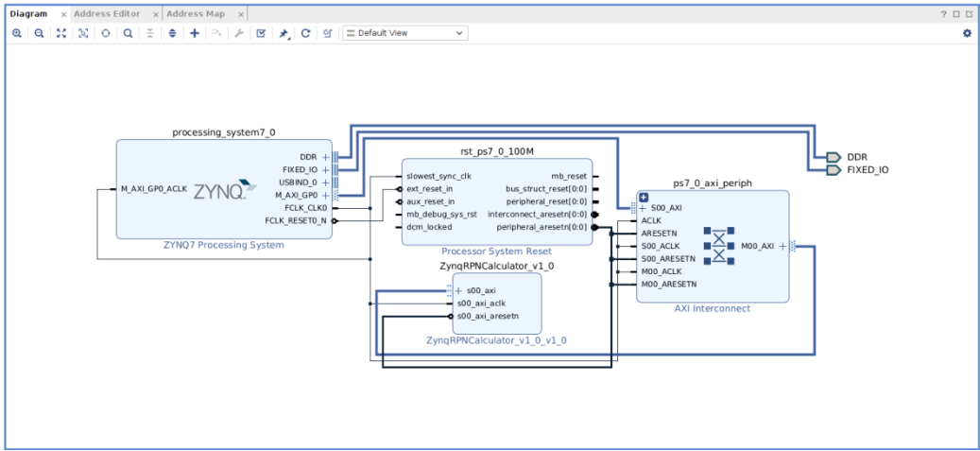Select the bus_struct_reset[0:0] pin
The height and width of the screenshot is (451, 980).
coord(546,189)
